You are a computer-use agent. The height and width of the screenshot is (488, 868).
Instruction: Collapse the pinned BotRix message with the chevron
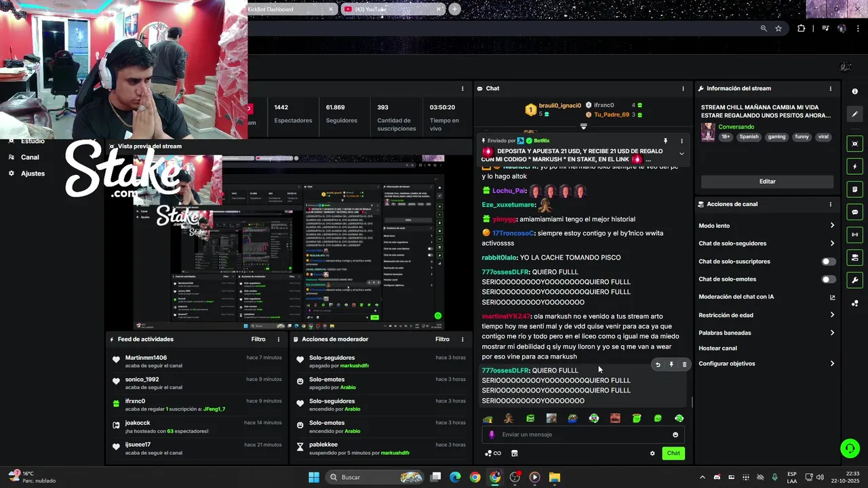(682, 154)
